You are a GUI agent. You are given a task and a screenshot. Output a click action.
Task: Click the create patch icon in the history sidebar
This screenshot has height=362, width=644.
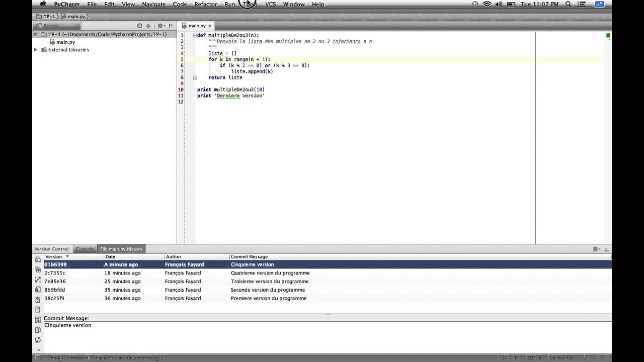pos(38,290)
